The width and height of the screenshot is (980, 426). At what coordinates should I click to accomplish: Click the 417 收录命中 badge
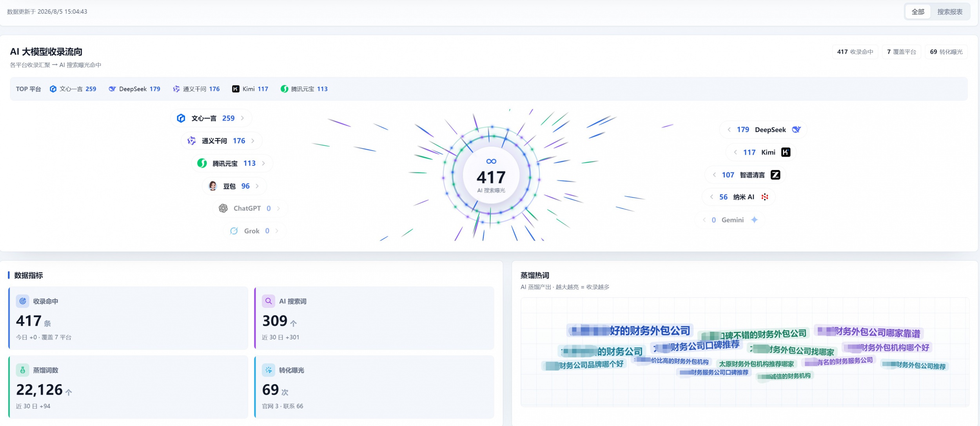point(855,52)
